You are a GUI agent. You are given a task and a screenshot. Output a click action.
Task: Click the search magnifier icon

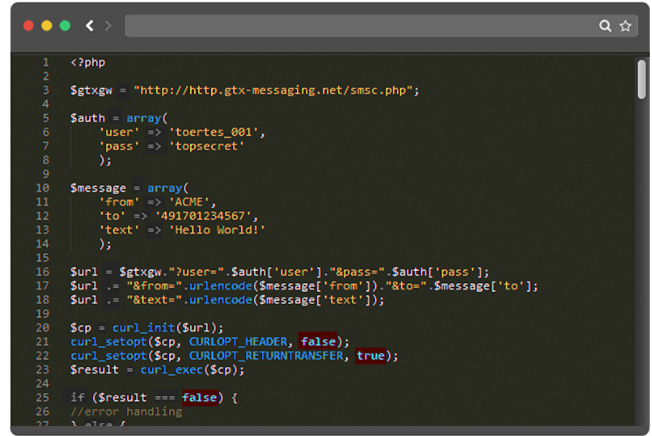605,26
